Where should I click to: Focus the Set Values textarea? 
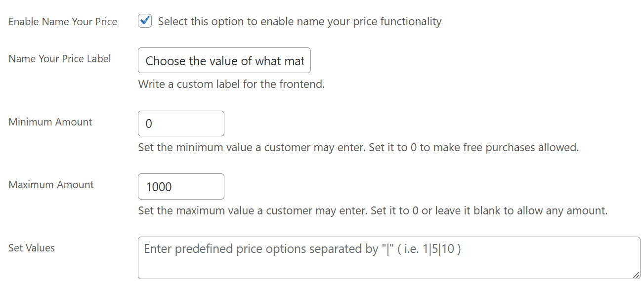(x=389, y=258)
